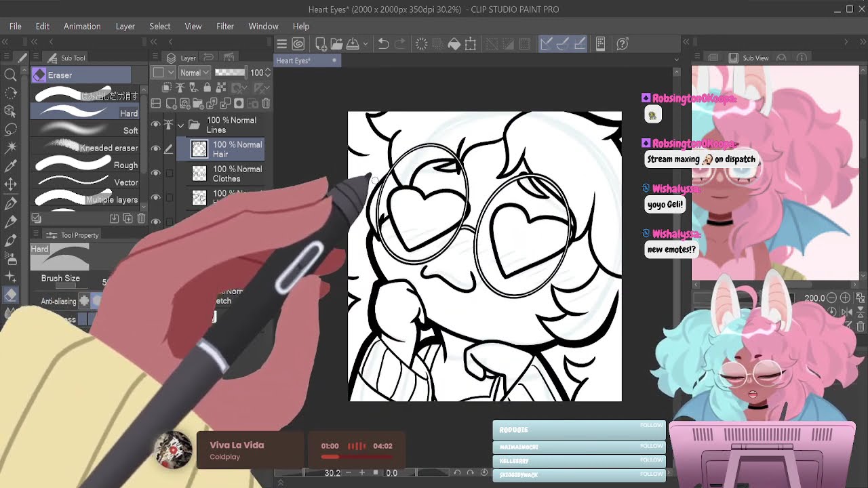Collapse the Lines layer folder
Image resolution: width=868 pixels, height=488 pixels.
pos(181,125)
